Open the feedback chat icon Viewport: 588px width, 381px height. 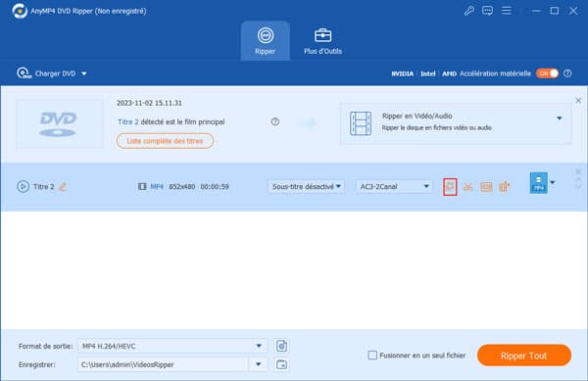(x=487, y=11)
